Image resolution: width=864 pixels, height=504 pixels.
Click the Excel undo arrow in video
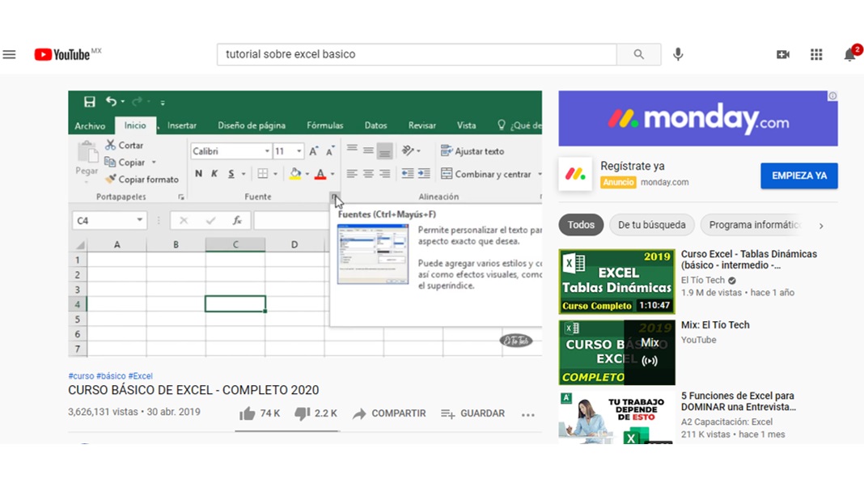coord(112,101)
